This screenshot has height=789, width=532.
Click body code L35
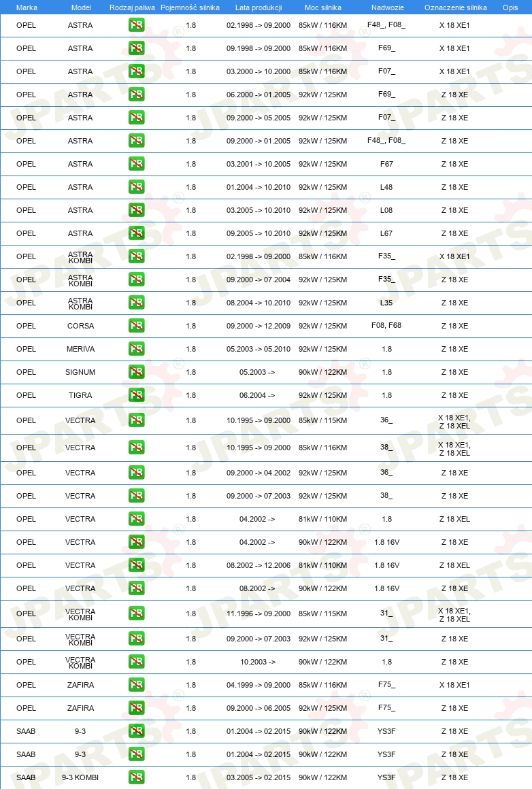(386, 303)
